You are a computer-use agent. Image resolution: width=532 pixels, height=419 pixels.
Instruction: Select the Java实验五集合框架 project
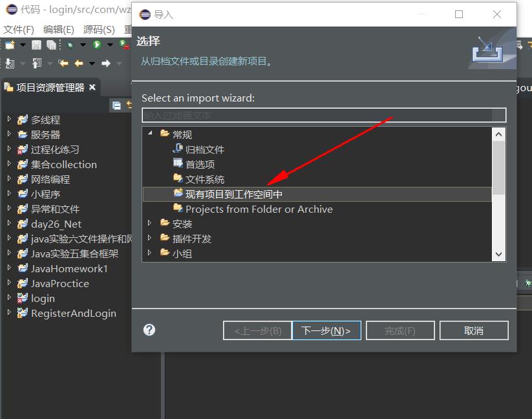[74, 253]
